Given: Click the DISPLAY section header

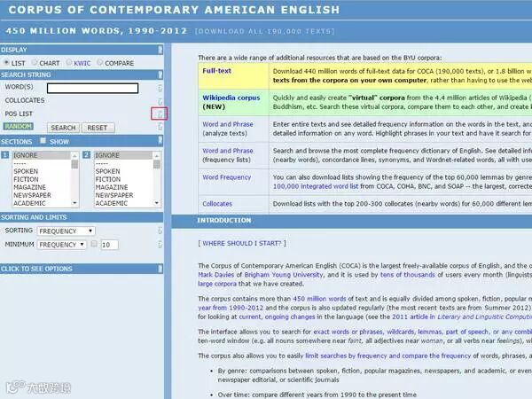Looking at the screenshot, I should point(14,50).
